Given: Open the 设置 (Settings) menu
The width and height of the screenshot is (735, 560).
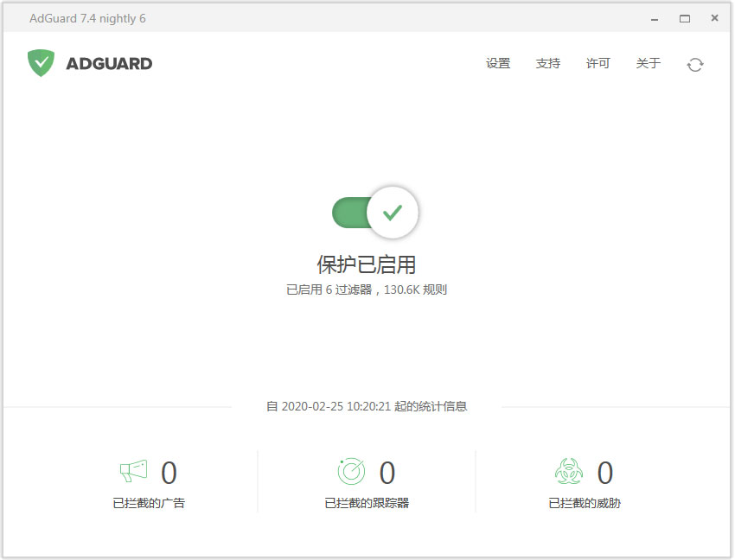Looking at the screenshot, I should pos(498,63).
